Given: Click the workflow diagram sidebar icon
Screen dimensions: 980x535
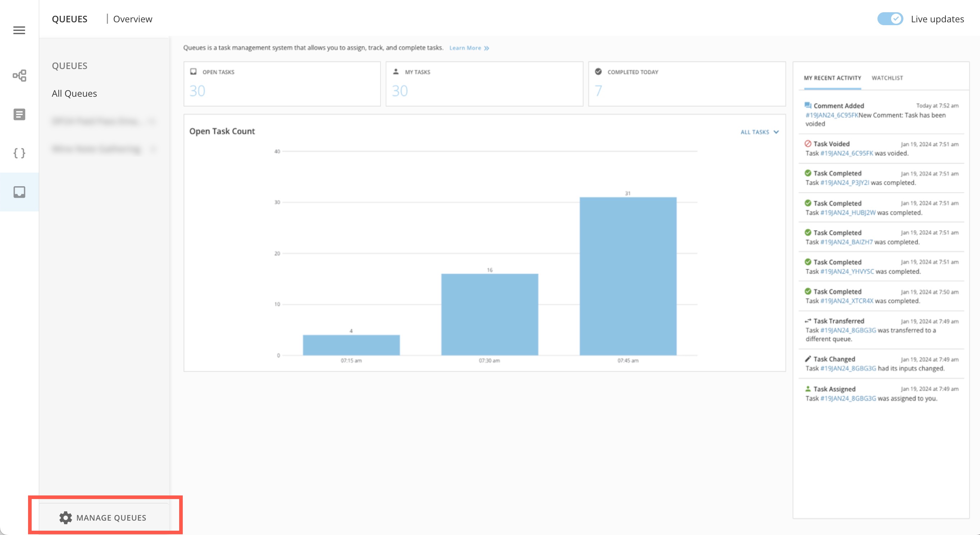Looking at the screenshot, I should [19, 75].
